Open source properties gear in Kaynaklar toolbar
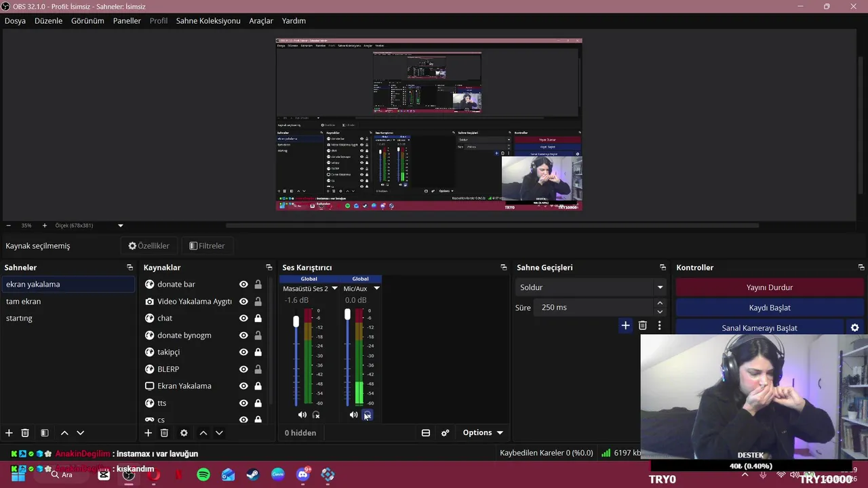This screenshot has width=868, height=488. pyautogui.click(x=184, y=432)
